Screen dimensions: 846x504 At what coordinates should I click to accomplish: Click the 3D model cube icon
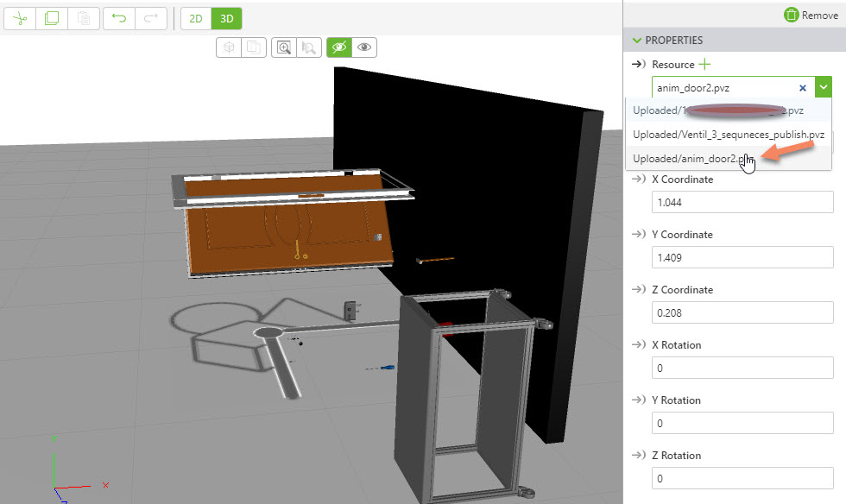[228, 47]
